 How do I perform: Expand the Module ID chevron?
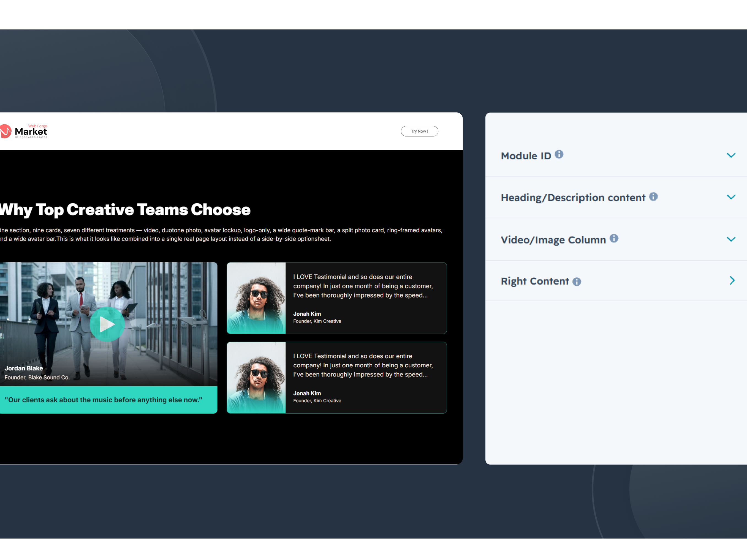tap(731, 155)
